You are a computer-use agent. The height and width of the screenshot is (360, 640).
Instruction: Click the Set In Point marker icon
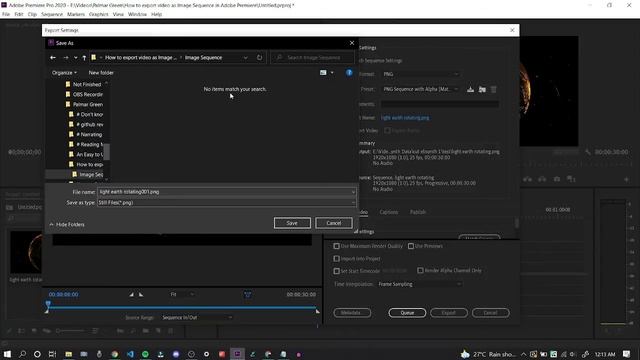click(131, 294)
